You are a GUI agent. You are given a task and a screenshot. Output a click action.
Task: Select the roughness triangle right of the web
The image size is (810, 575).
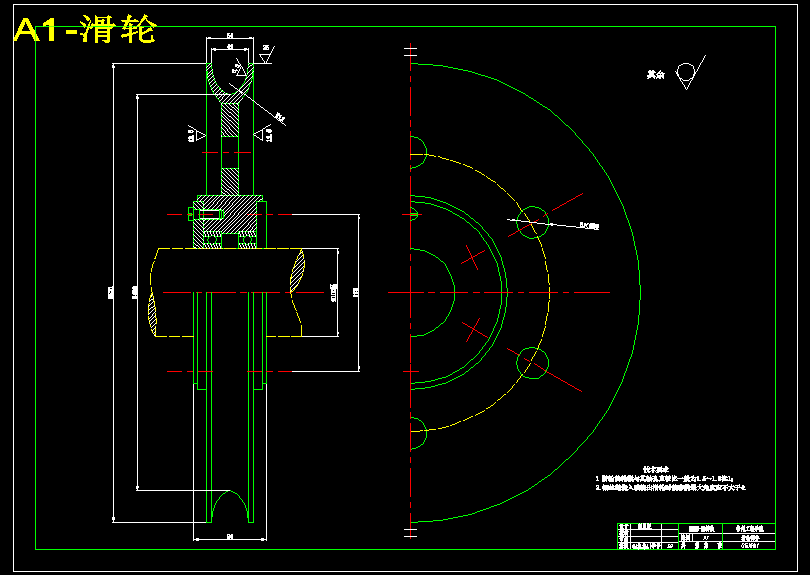click(x=263, y=135)
